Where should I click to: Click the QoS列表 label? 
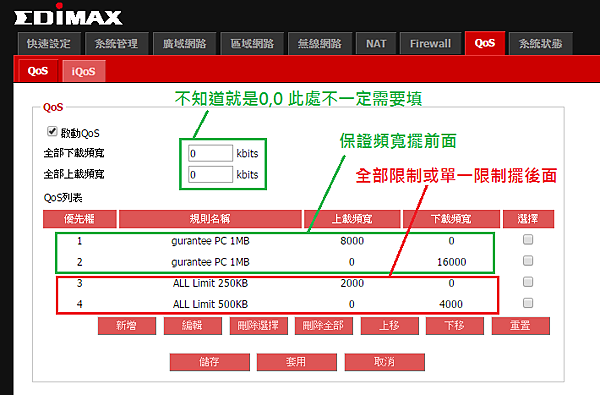coord(63,198)
